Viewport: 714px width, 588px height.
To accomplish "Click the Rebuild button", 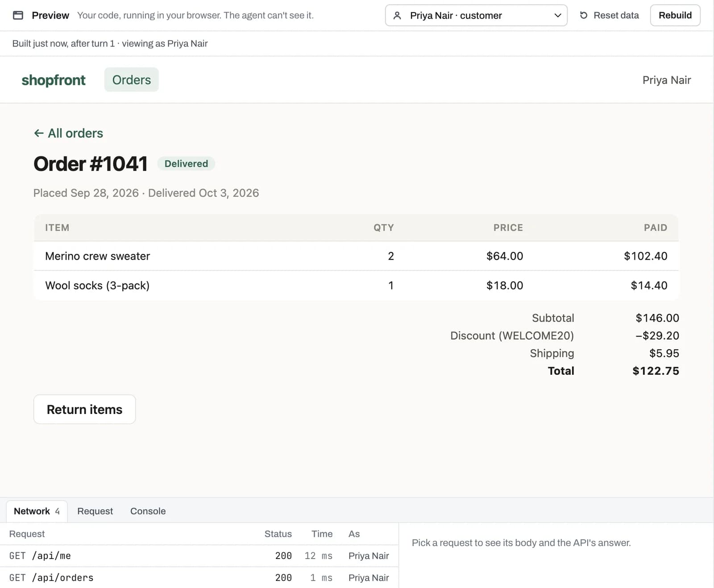I will tap(675, 15).
